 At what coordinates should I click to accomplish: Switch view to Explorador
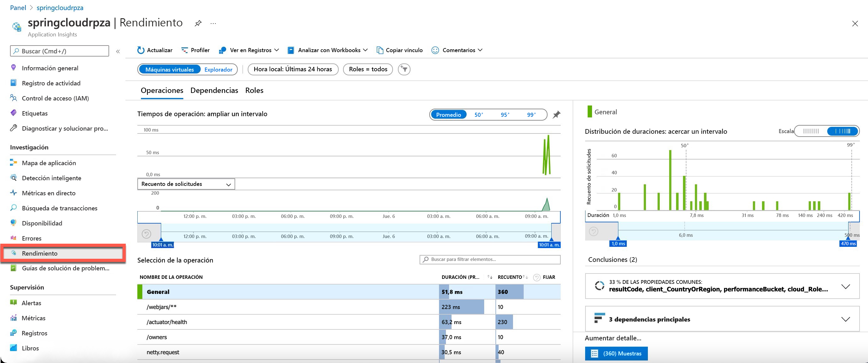[x=218, y=69]
